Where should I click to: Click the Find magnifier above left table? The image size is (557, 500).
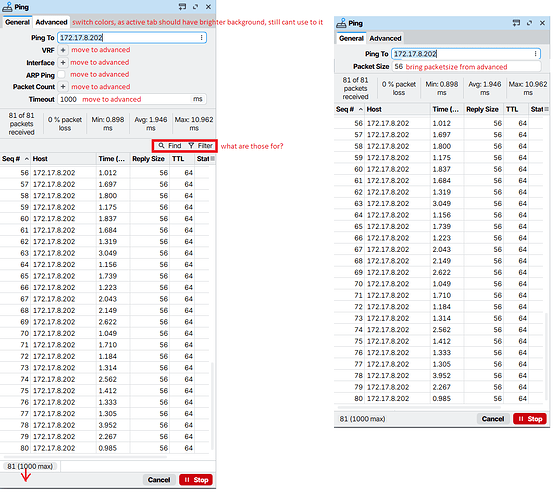point(161,146)
